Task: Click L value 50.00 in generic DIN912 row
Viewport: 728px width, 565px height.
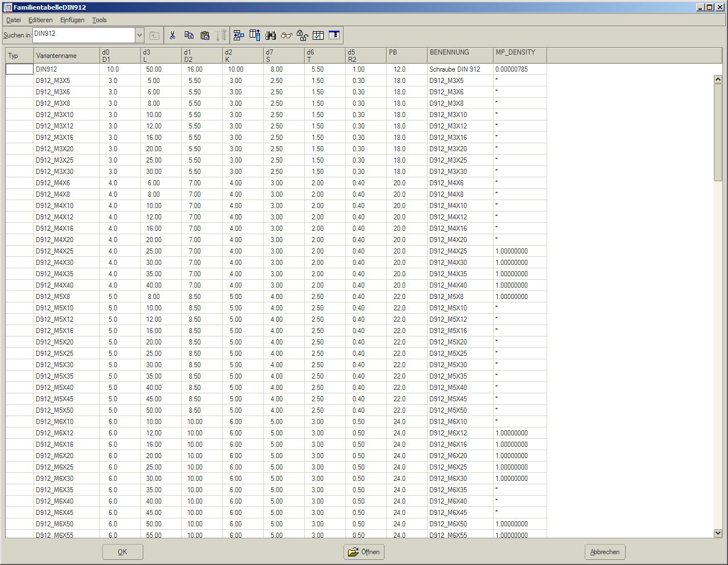Action: coord(161,69)
